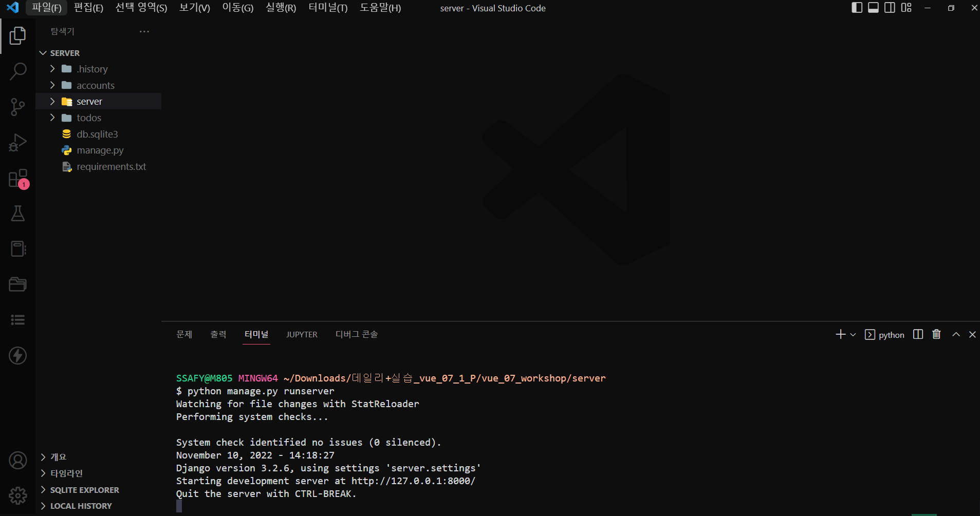
Task: Expand the 개요 outline section
Action: click(x=98, y=456)
